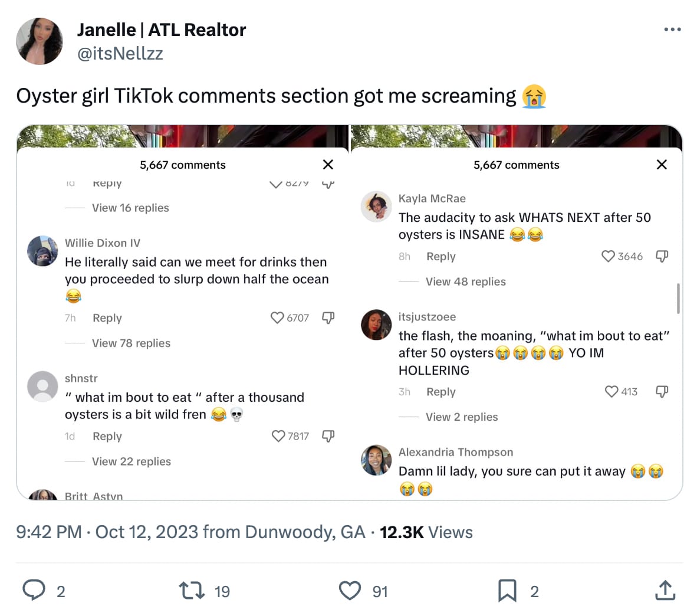Screen dimensions: 697x616
Task: Click Reply under itsjustzoee's comment
Action: [x=441, y=391]
